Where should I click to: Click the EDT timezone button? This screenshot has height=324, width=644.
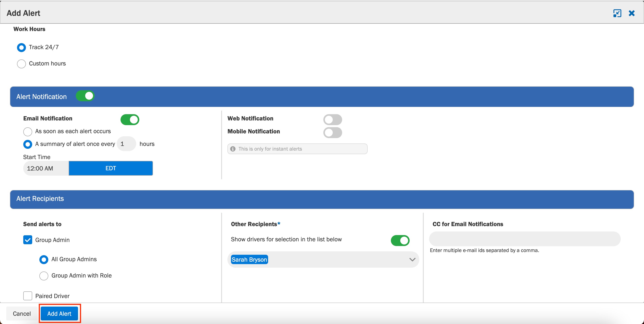coord(111,168)
